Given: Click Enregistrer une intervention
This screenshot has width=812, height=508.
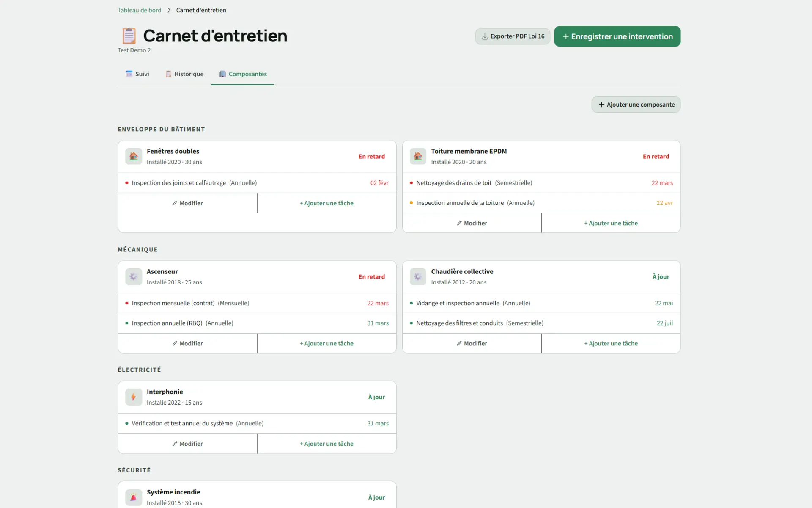Looking at the screenshot, I should (617, 36).
